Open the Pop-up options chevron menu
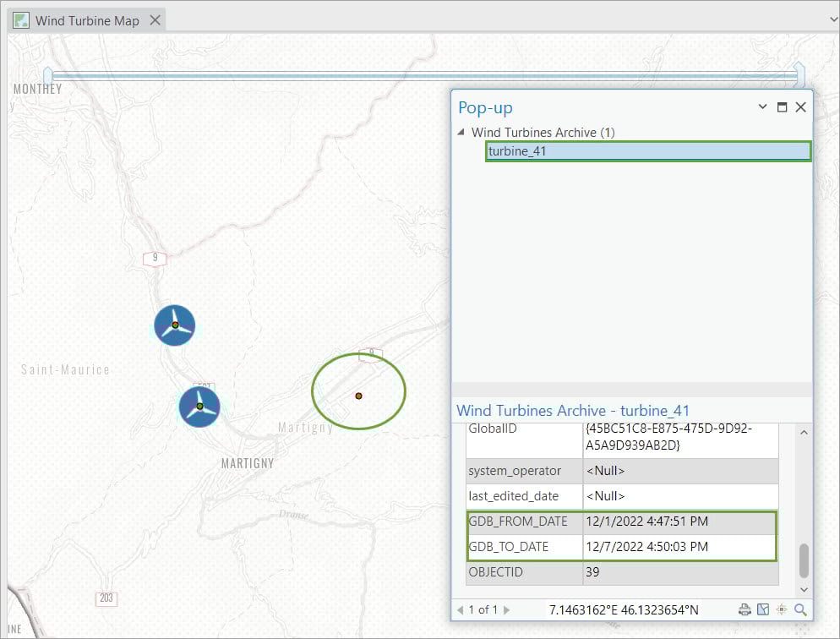This screenshot has width=840, height=639. point(762,106)
